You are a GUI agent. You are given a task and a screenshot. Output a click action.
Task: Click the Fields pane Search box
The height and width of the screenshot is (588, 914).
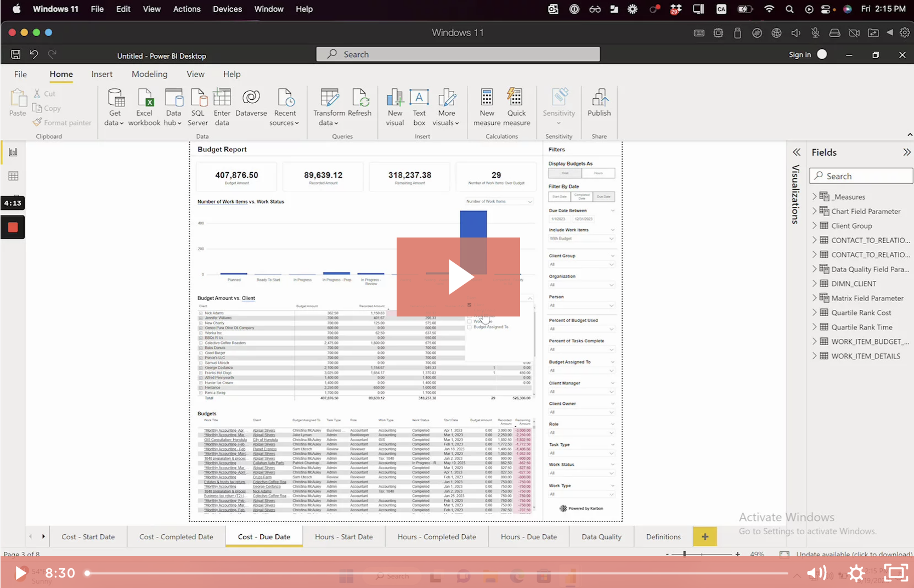(x=861, y=176)
